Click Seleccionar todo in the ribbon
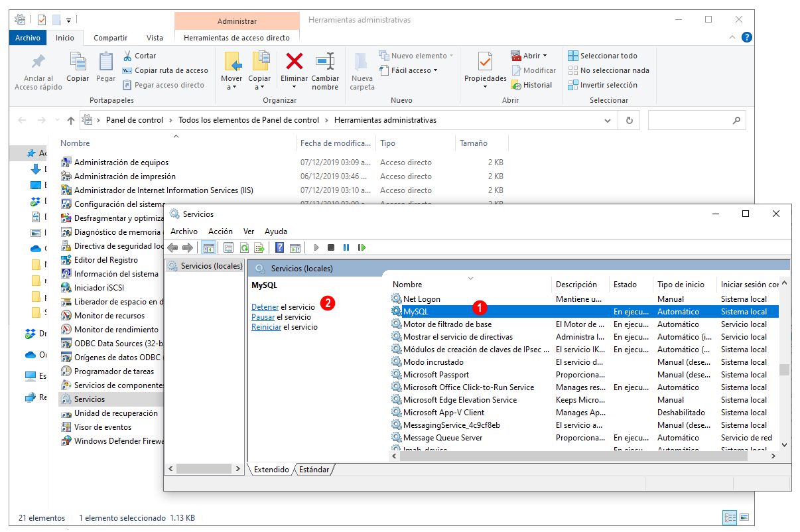Screen dimensions: 800x532 click(602, 56)
